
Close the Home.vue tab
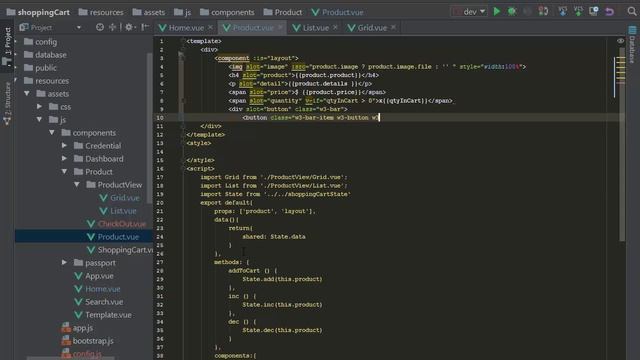[x=211, y=27]
